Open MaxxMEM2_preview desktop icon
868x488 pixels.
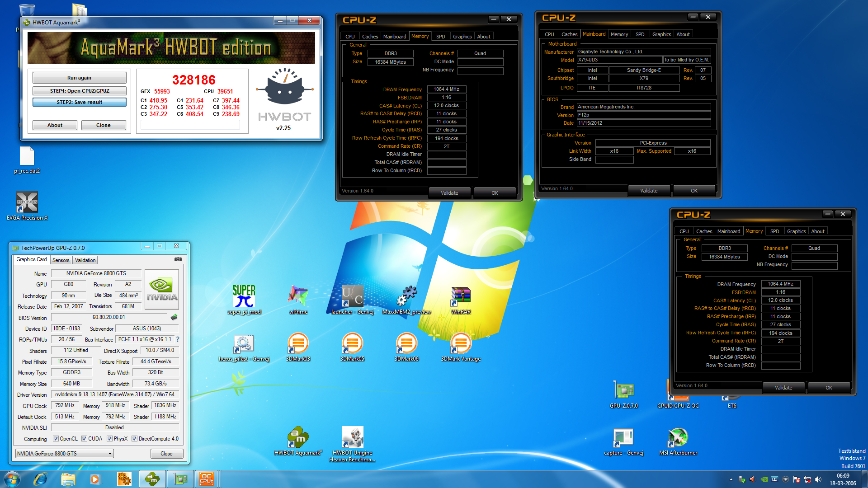tap(407, 299)
